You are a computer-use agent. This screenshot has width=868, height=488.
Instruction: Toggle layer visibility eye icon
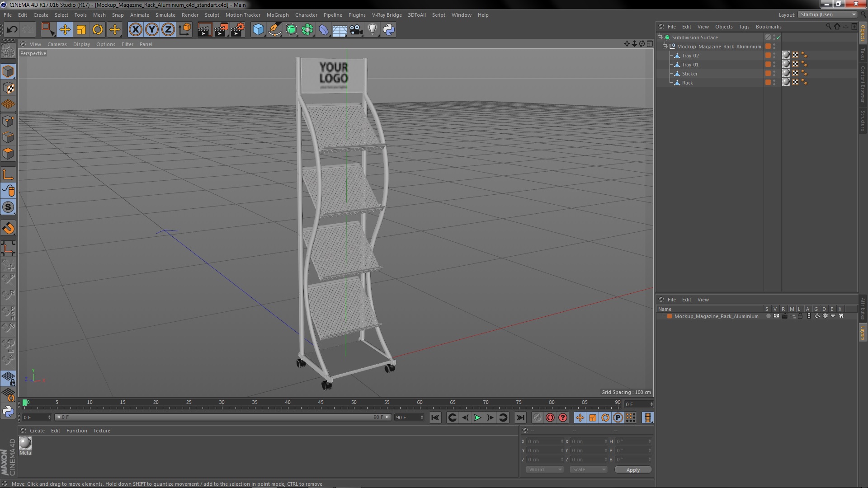776,316
